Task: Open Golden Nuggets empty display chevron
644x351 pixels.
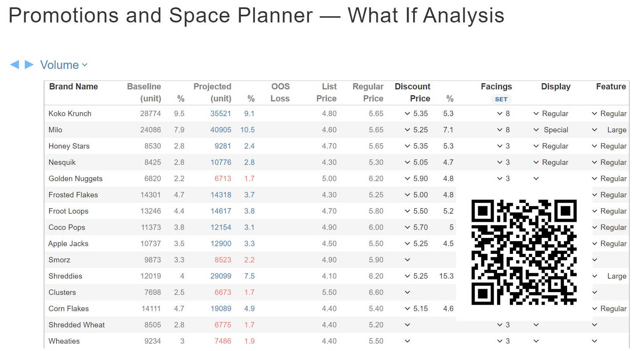Action: [x=536, y=178]
